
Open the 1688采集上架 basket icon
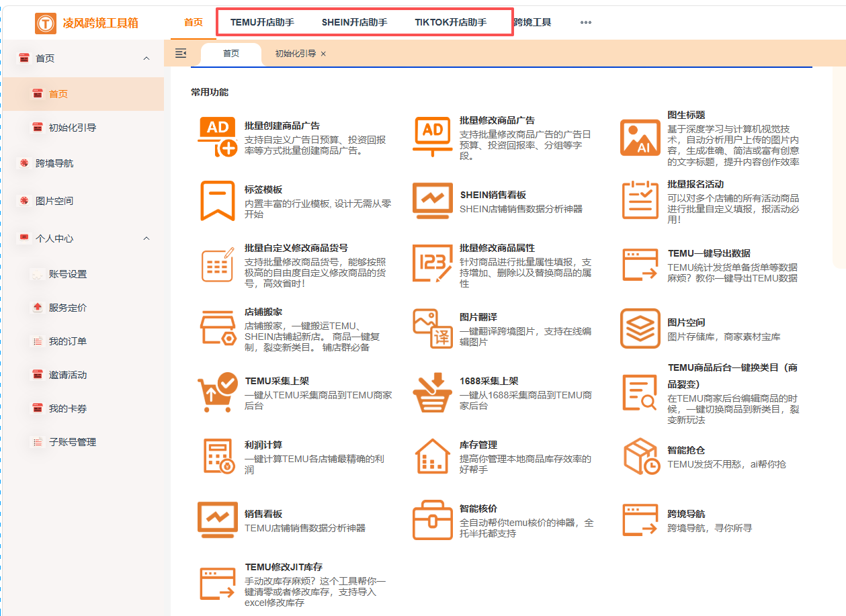[x=433, y=392]
